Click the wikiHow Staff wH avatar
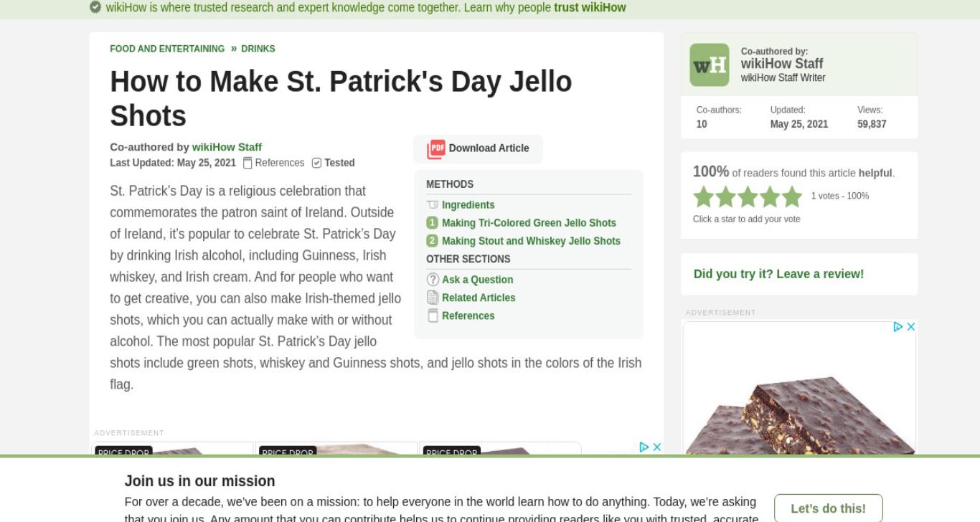This screenshot has width=980, height=522. click(x=710, y=65)
